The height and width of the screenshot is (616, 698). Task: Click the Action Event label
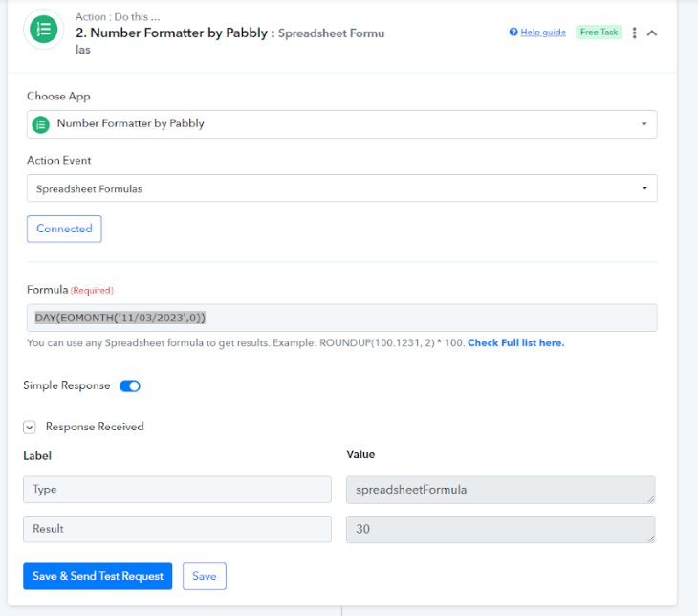click(x=58, y=161)
